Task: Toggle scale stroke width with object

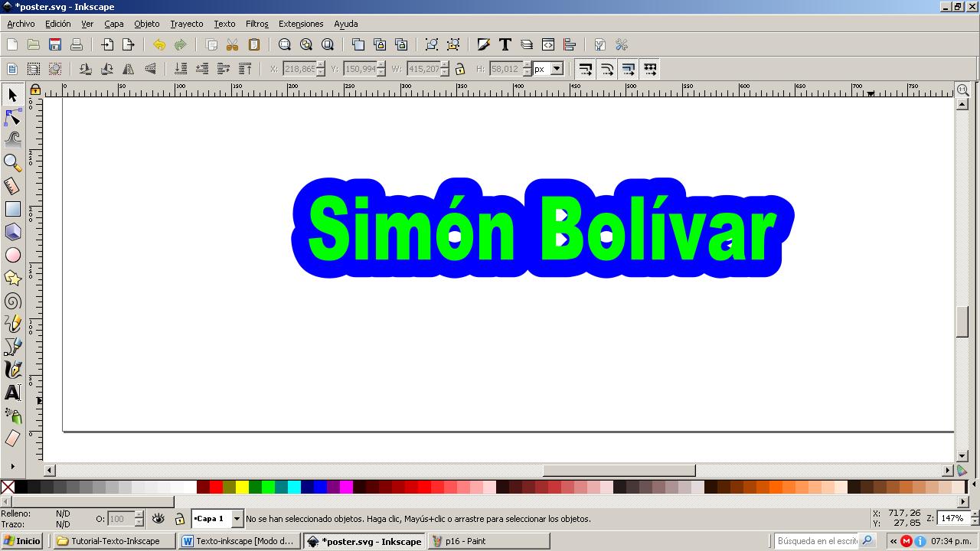Action: tap(586, 69)
